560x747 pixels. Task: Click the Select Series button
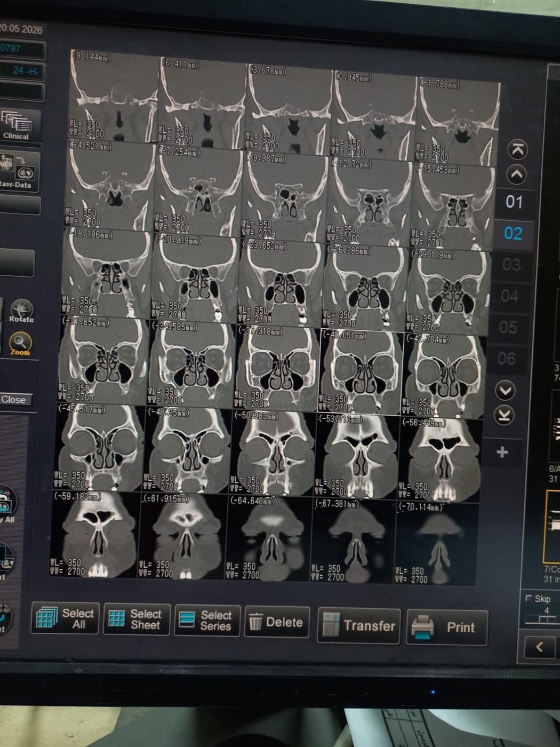pos(207,621)
